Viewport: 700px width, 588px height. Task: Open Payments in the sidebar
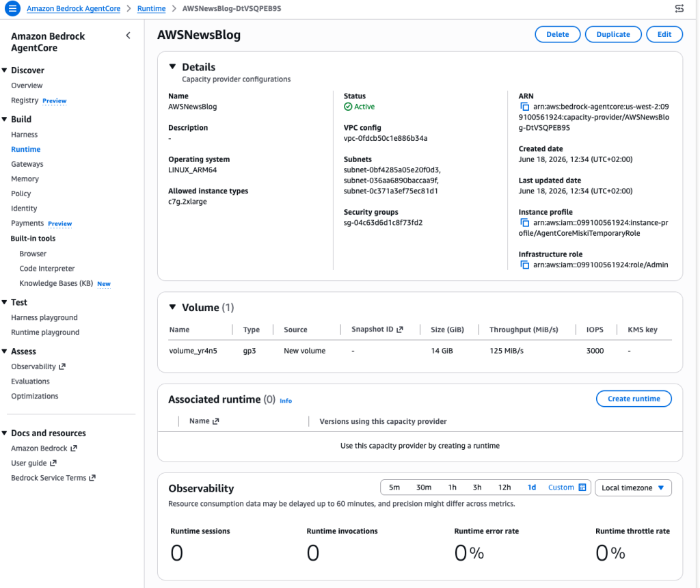(27, 223)
